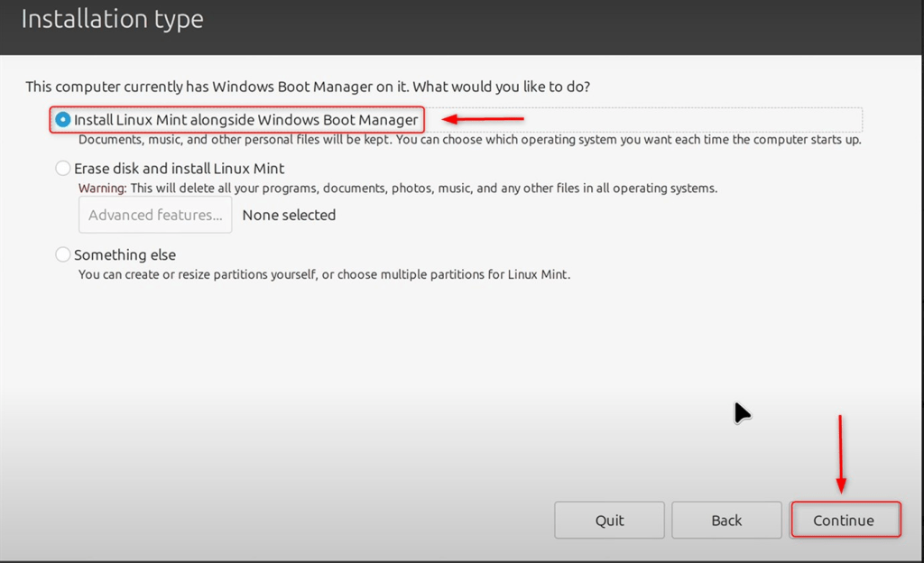Choose the "Something else" partitioning option
Screen dimensions: 924x563
[x=62, y=254]
